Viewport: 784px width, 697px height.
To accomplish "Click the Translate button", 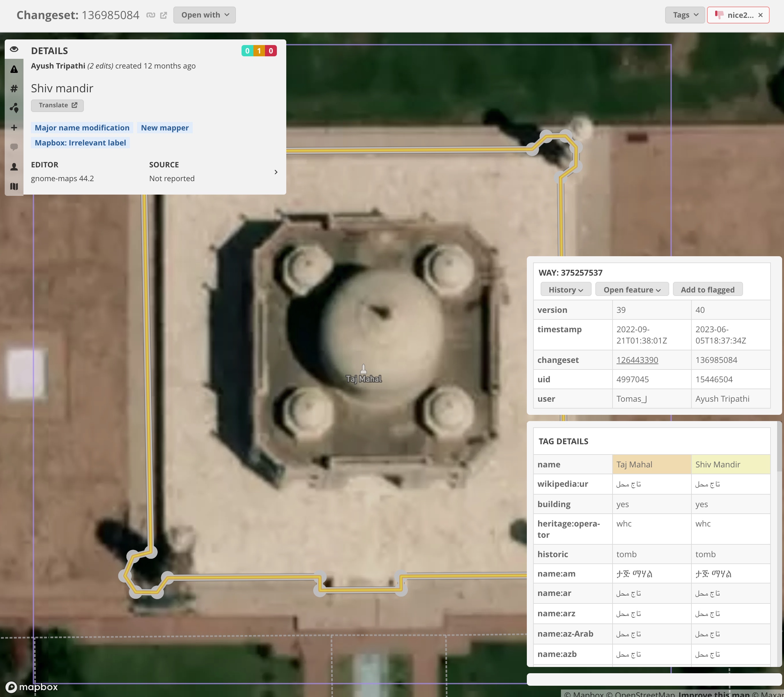I will pyautogui.click(x=58, y=105).
